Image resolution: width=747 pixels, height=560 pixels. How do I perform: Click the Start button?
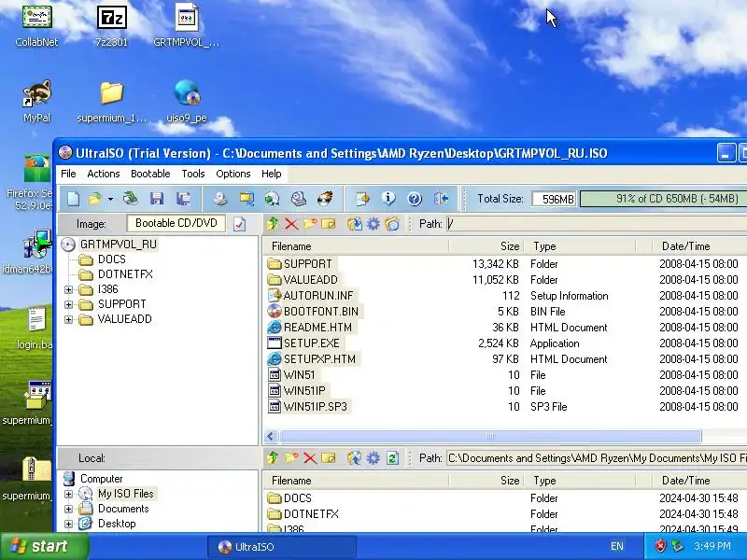pos(44,546)
